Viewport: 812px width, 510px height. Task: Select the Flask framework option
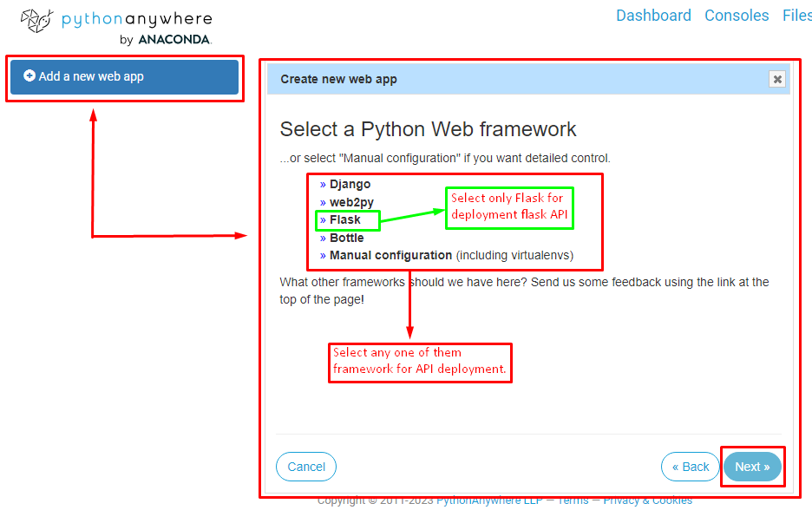coord(346,219)
